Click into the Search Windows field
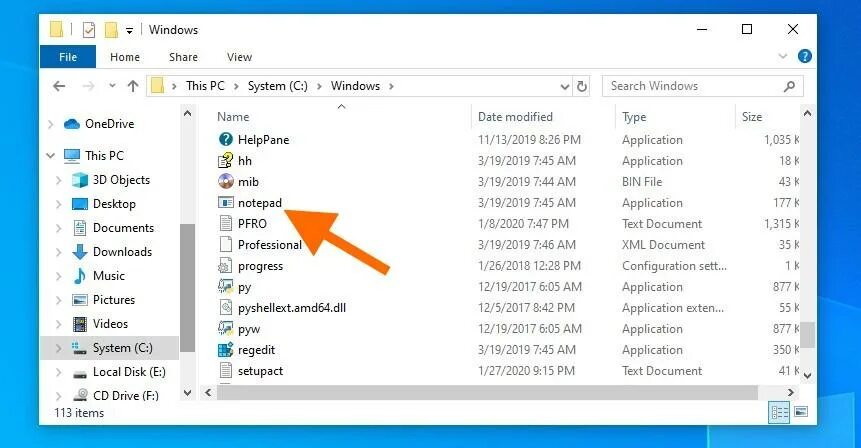861x448 pixels. pyautogui.click(x=696, y=86)
